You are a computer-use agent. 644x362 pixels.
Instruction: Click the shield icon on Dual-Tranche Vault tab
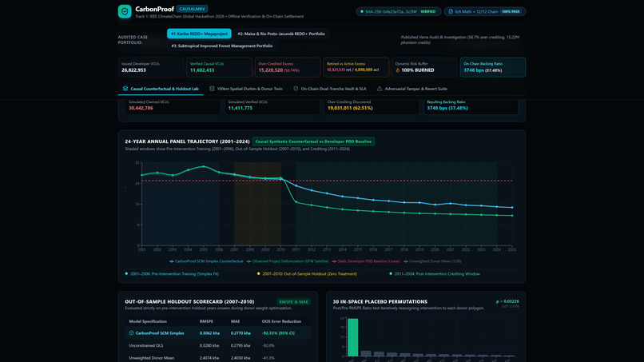296,89
